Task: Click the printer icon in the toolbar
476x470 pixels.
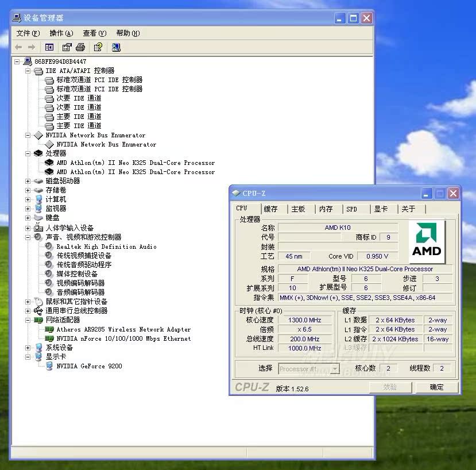Action: [x=80, y=47]
